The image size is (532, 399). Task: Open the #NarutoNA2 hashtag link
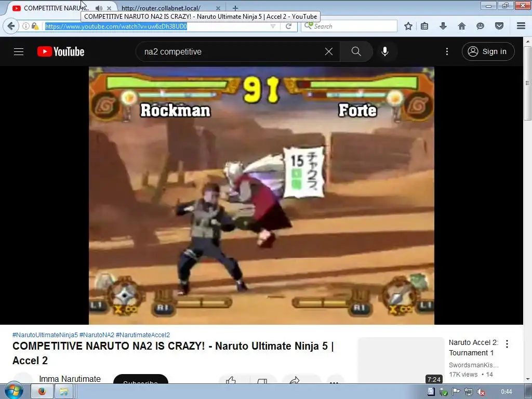(x=97, y=335)
